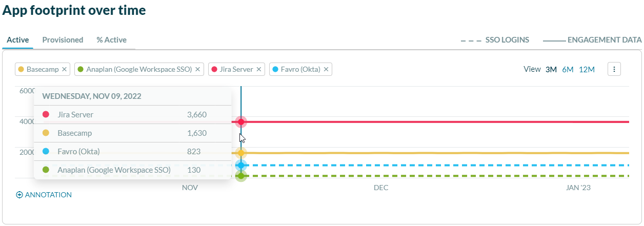The height and width of the screenshot is (226, 644).
Task: Open the three-dot chart options menu
Action: pyautogui.click(x=614, y=69)
